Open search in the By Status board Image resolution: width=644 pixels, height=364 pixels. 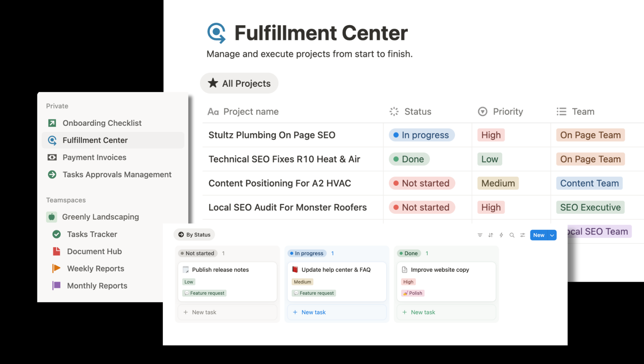512,235
